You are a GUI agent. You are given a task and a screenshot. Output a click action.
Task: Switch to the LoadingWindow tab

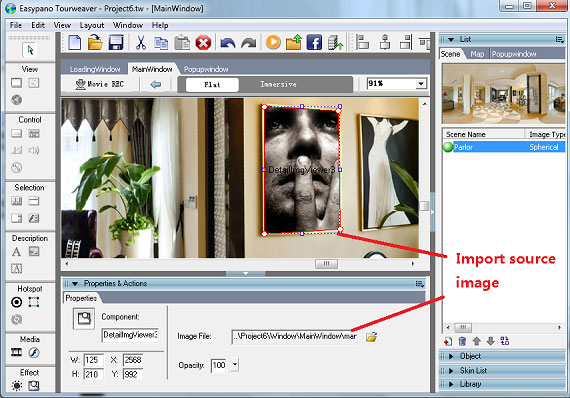click(x=95, y=69)
